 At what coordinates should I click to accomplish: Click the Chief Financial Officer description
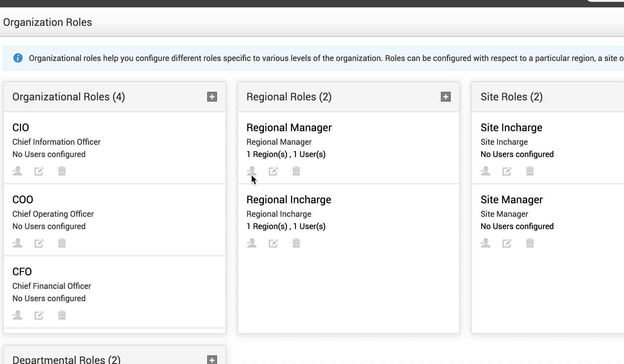(x=52, y=286)
